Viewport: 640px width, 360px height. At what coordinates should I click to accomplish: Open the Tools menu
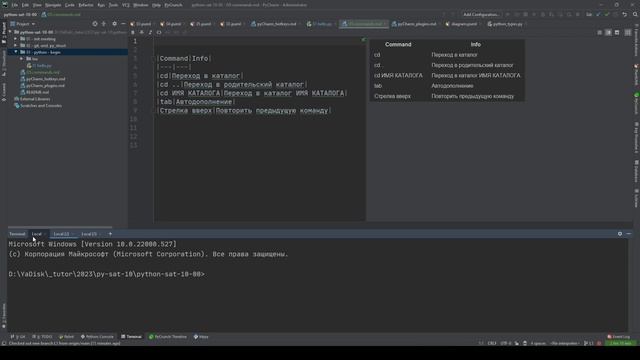pos(113,5)
